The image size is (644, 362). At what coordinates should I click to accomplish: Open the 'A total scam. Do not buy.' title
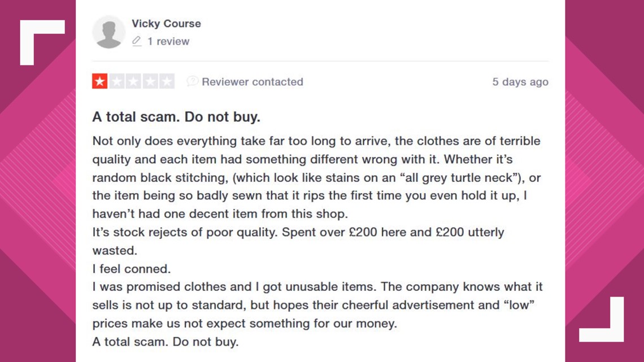176,117
